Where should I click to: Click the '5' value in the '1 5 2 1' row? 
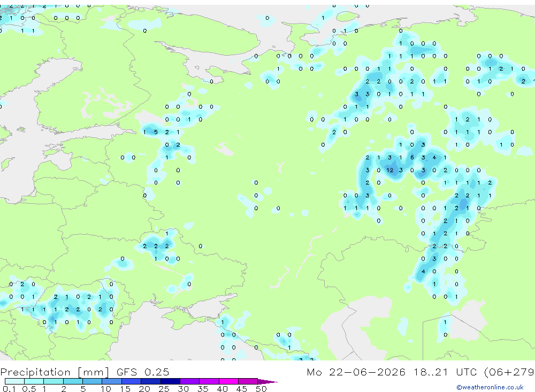pyautogui.click(x=156, y=132)
